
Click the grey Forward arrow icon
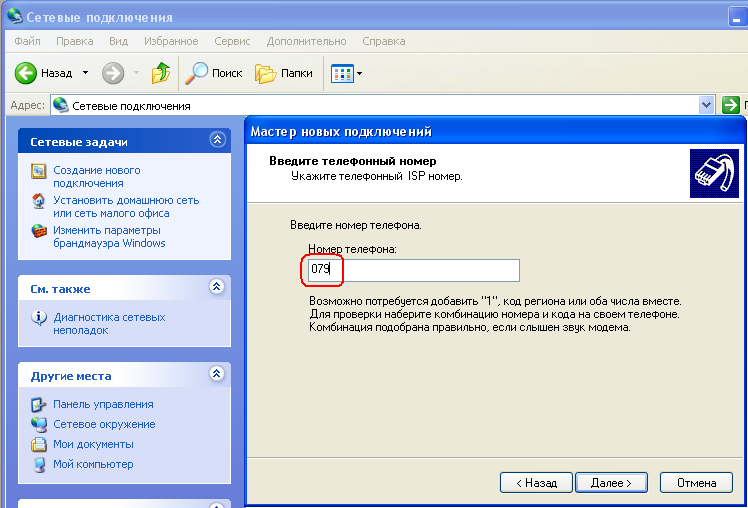(113, 73)
